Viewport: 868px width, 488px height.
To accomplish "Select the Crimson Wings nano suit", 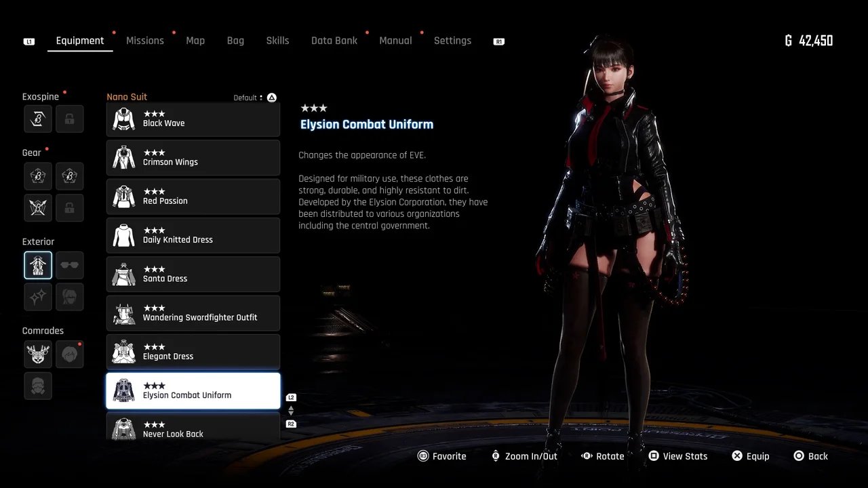I will click(x=193, y=158).
